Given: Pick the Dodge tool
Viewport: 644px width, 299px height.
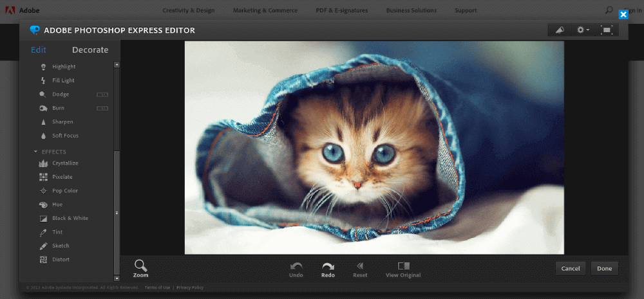Looking at the screenshot, I should pyautogui.click(x=60, y=95).
